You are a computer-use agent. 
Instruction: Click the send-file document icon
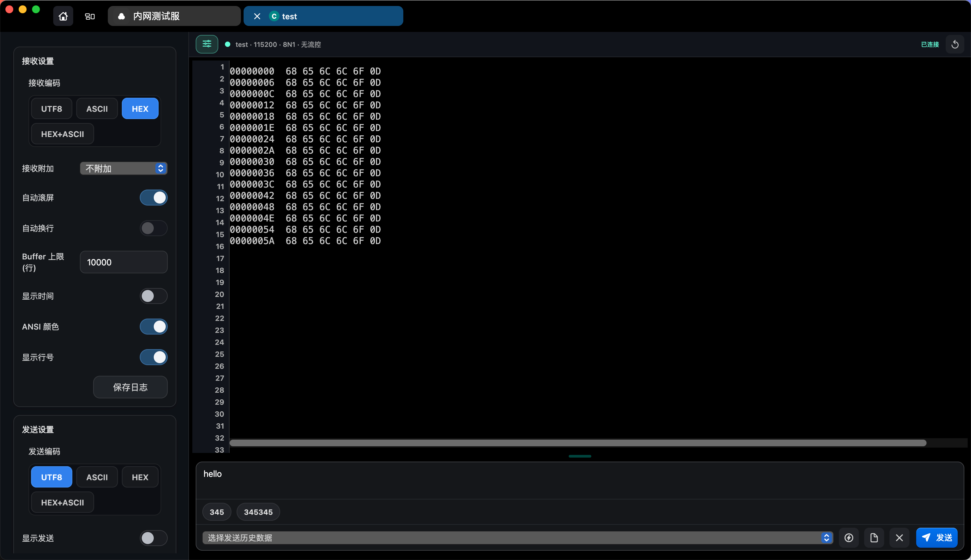(x=874, y=537)
